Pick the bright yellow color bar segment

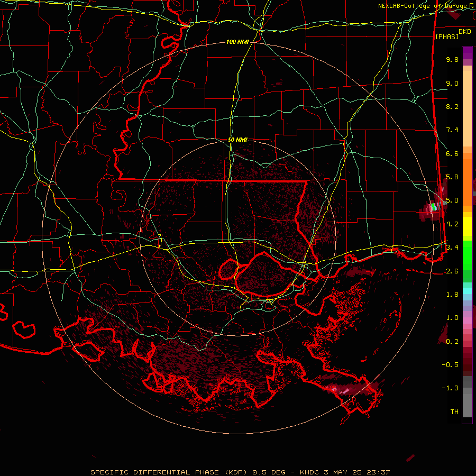coord(467,226)
